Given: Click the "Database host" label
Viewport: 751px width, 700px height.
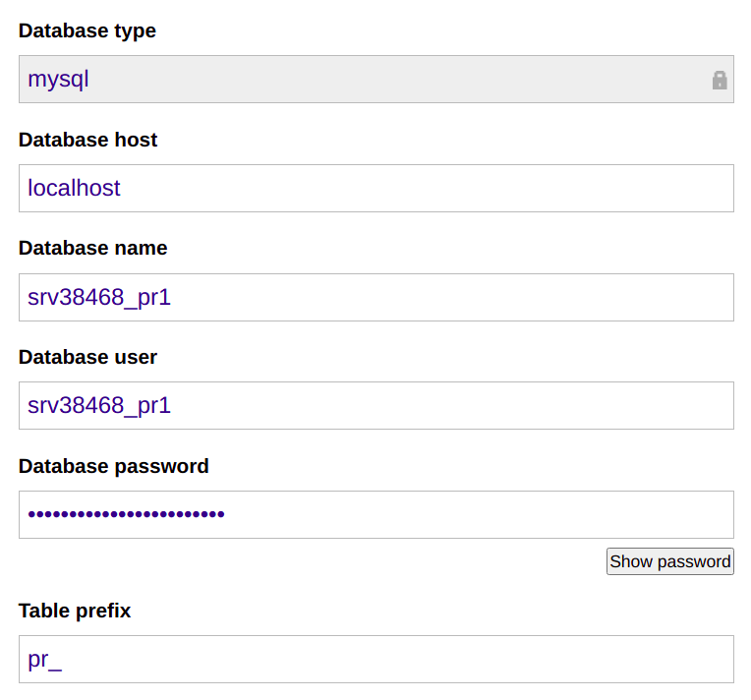Looking at the screenshot, I should click(x=88, y=140).
